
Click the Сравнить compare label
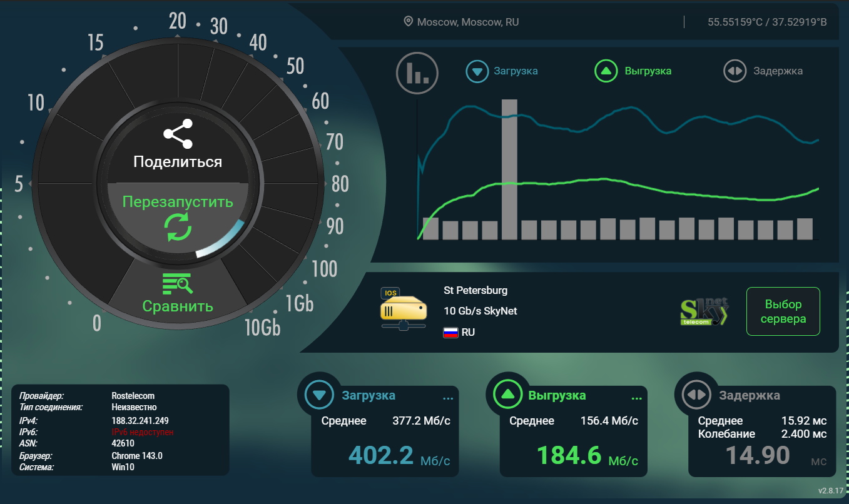[x=178, y=306]
